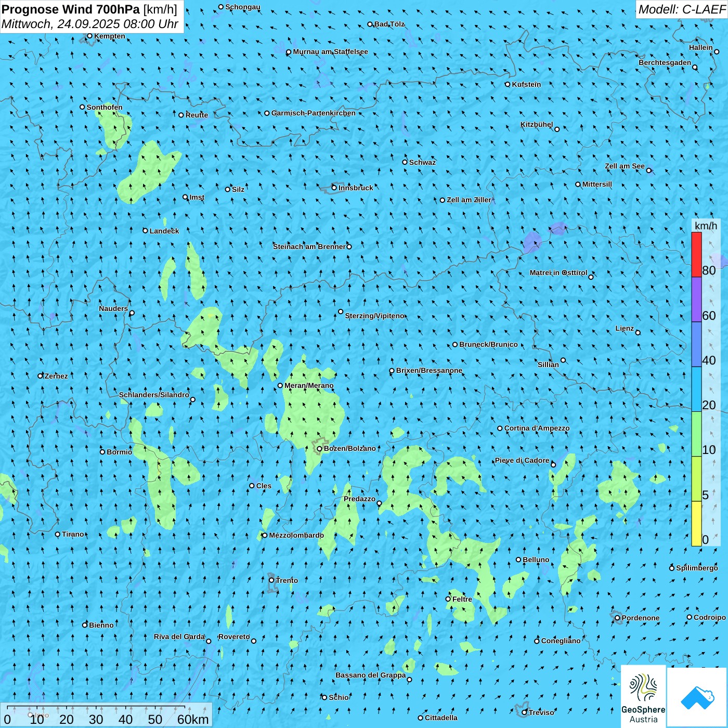The image size is (728, 728).
Task: Click the Bormio city label
Action: click(x=119, y=452)
